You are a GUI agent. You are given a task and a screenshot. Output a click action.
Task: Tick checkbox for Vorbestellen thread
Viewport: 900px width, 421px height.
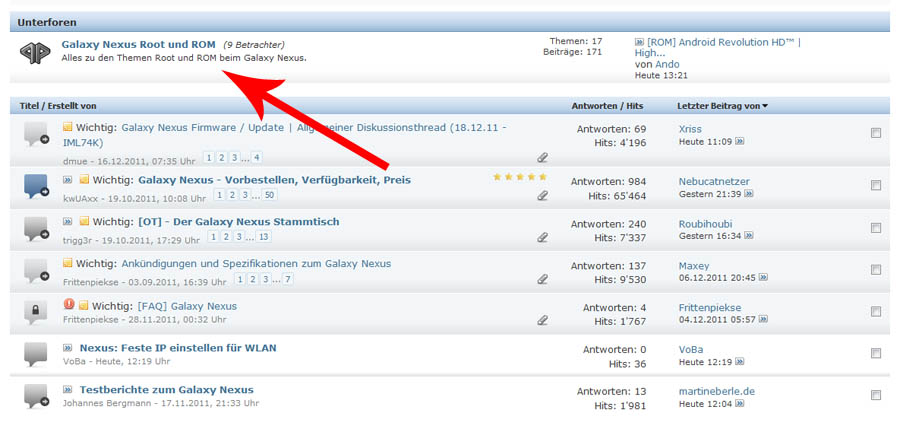pos(876,186)
